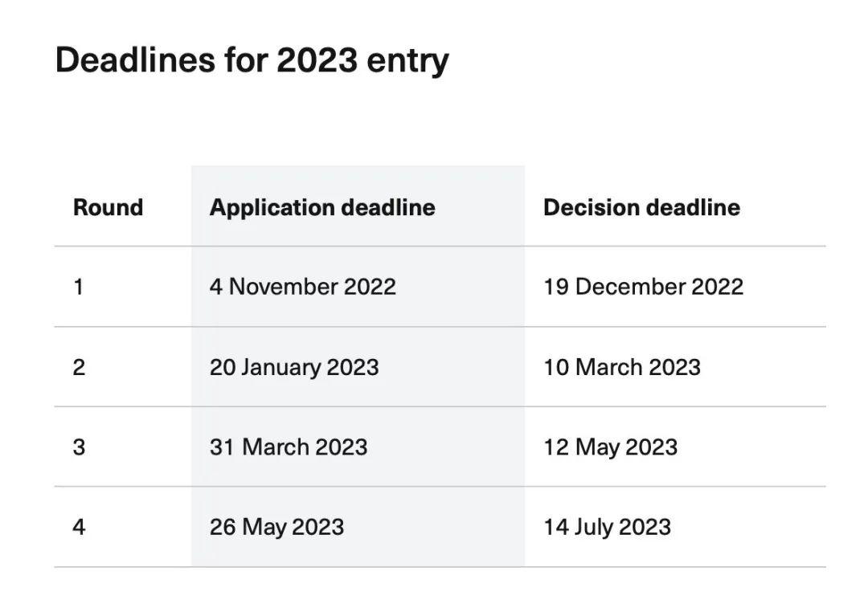
Task: Select round number 1 in the table
Action: point(79,287)
